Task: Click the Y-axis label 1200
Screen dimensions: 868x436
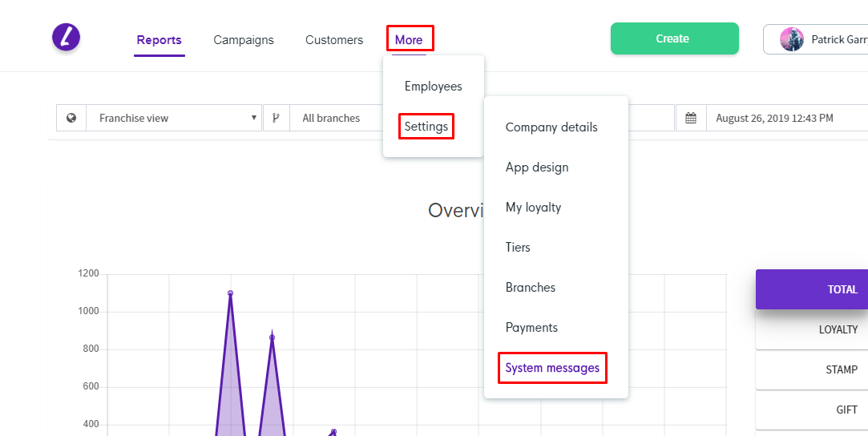Action: pyautogui.click(x=88, y=274)
